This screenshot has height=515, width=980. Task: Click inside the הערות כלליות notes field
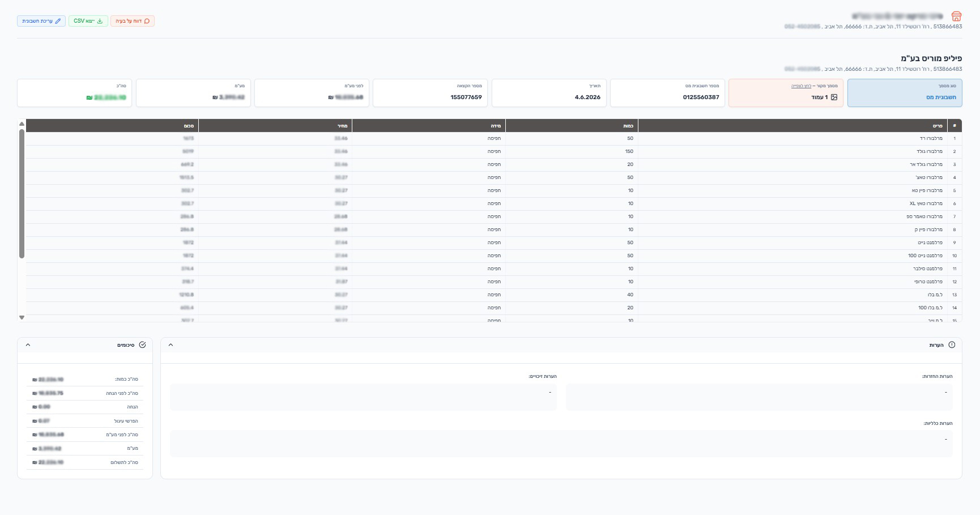[x=561, y=443]
